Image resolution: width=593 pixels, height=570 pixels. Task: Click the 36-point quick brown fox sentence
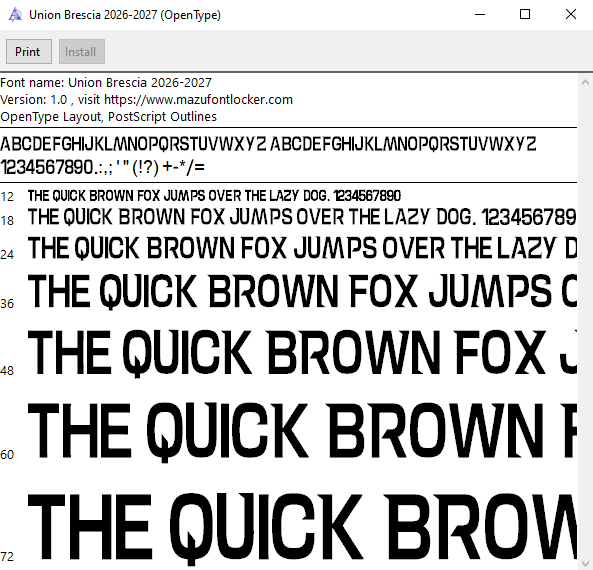point(302,291)
